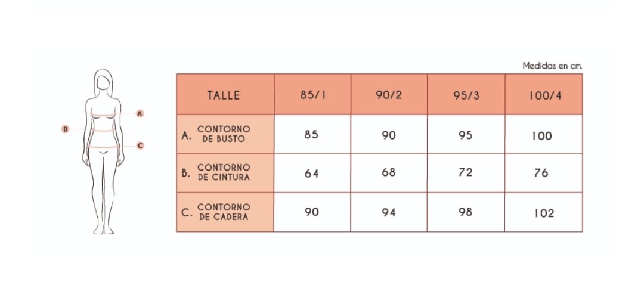Screen dimensions: 644x291
Task: Click the hip value 94 cell
Action: click(389, 212)
